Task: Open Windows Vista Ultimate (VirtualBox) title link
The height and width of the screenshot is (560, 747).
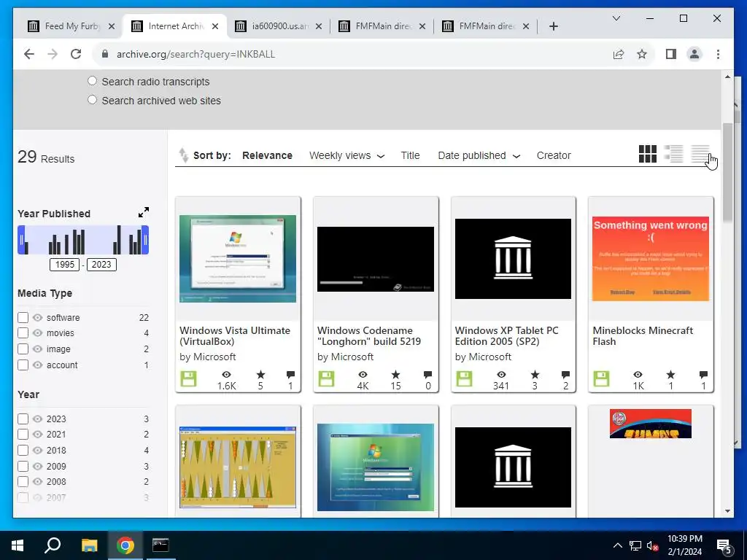Action: (235, 335)
